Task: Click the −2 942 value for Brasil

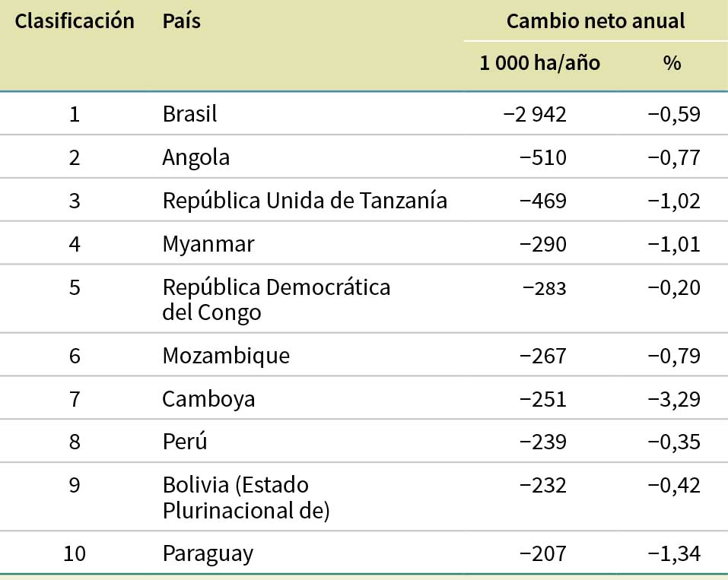Action: click(x=535, y=114)
